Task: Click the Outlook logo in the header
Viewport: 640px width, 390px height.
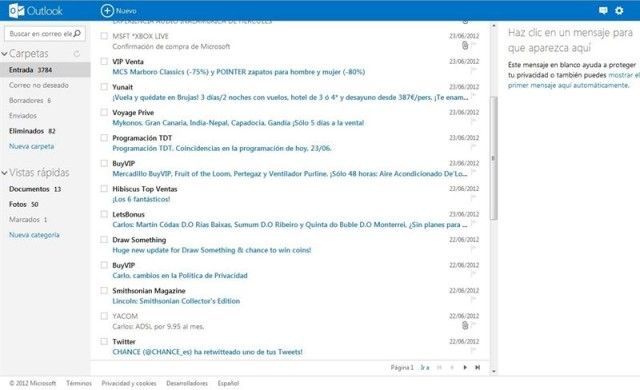Action: point(36,11)
